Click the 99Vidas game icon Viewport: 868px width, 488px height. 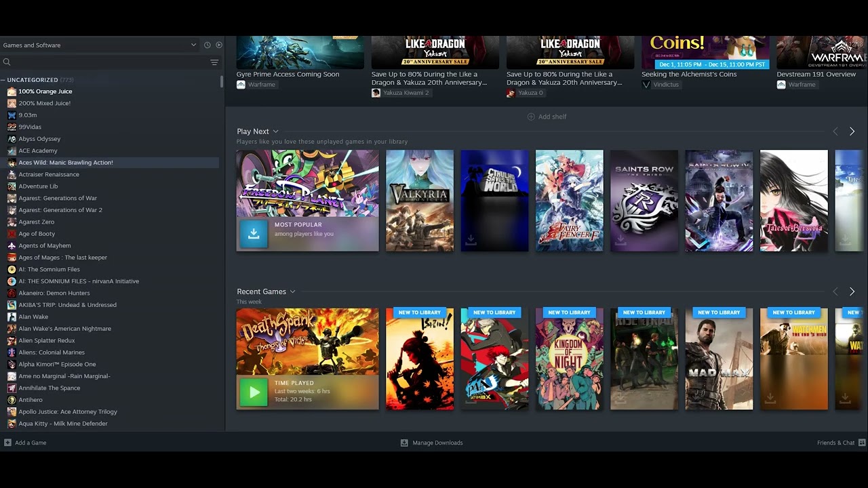pos(12,127)
